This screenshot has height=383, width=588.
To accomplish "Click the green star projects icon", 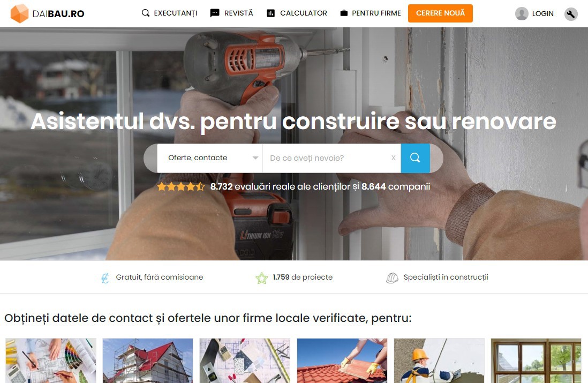I will click(x=261, y=278).
